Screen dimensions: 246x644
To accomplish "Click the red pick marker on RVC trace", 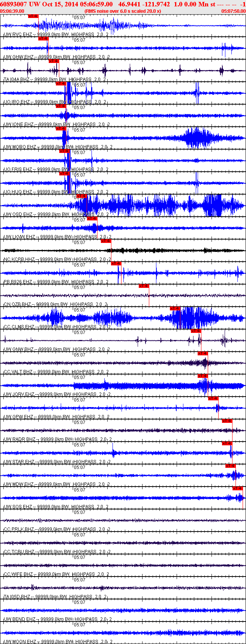I will point(33,16).
